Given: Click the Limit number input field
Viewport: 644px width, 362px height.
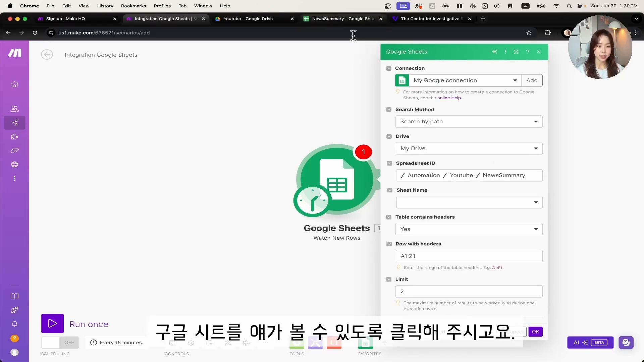Looking at the screenshot, I should point(468,291).
